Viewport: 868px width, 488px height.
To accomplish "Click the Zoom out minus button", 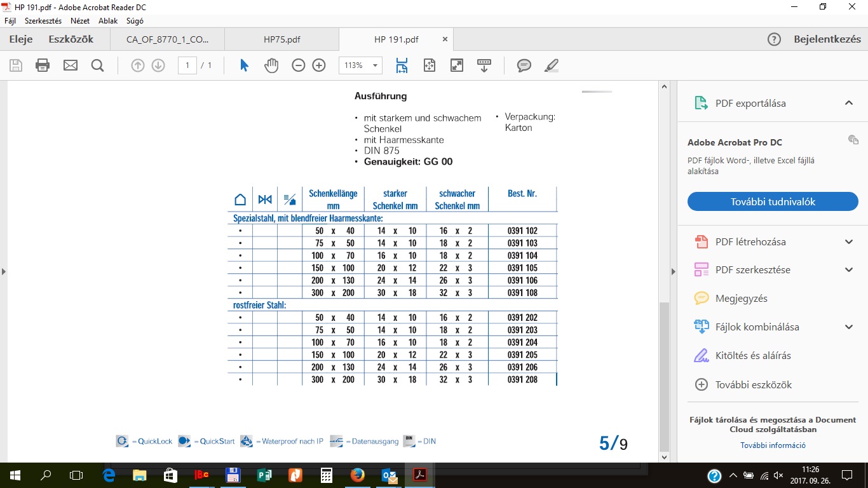I will point(299,65).
